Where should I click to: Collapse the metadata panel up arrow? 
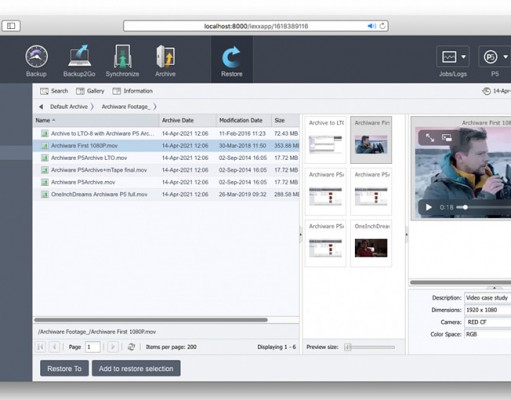click(494, 287)
